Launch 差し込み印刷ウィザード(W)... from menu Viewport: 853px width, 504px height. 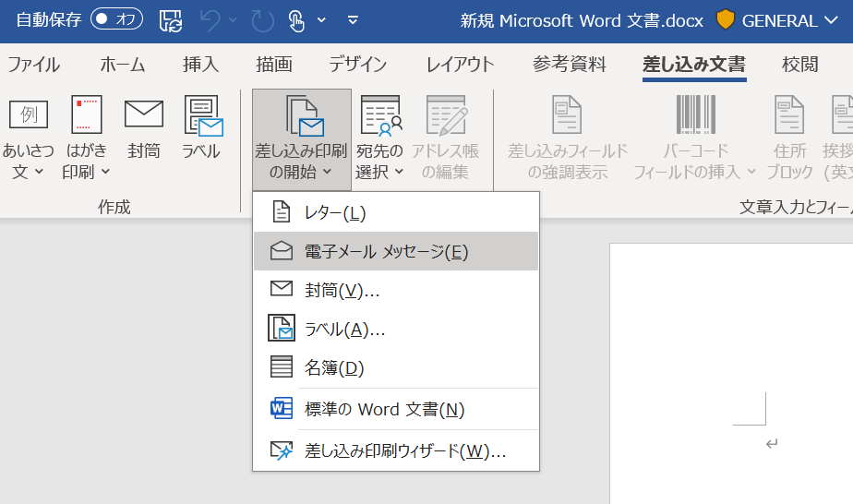point(396,450)
